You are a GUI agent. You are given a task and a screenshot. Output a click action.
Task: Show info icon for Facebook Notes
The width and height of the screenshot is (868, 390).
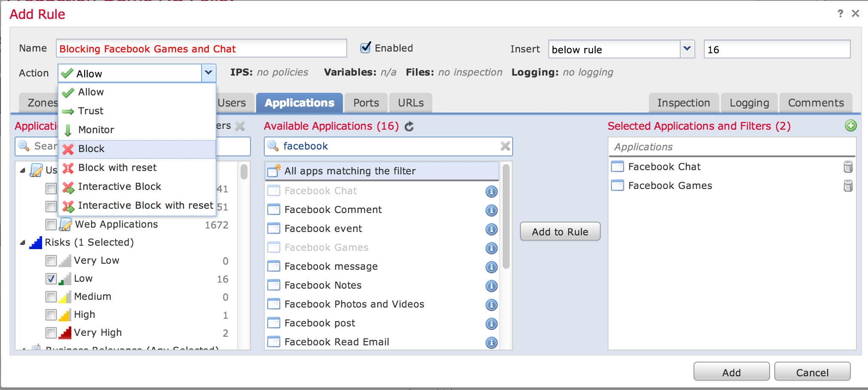click(491, 286)
